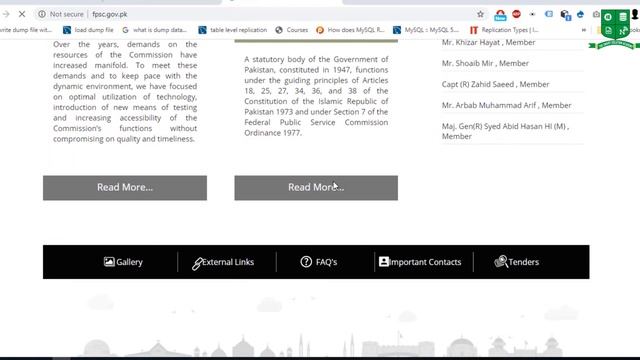Select 'Capt (R) Zahid Saeed , Member' entry

(495, 84)
